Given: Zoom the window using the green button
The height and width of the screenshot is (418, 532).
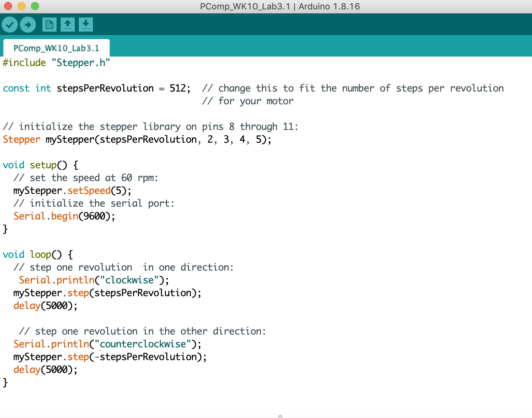Looking at the screenshot, I should 35,6.
